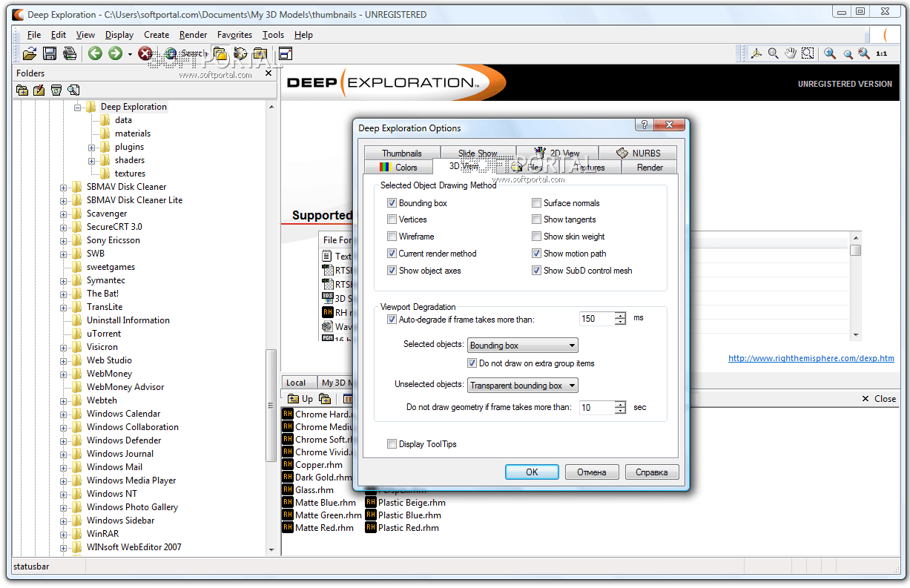Click the recycle bin icon in Folders panel

pyautogui.click(x=56, y=90)
